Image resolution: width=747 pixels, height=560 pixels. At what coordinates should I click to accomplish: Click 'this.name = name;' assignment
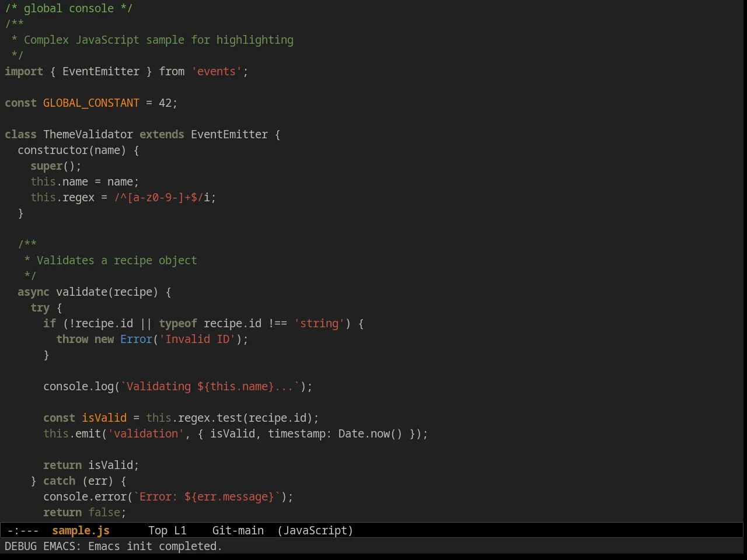85,181
